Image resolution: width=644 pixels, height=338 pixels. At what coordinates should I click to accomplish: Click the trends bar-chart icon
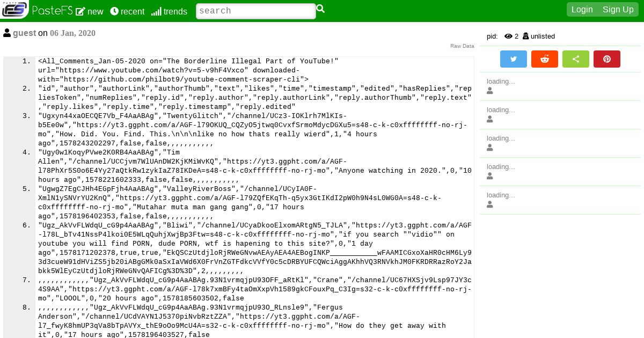point(156,11)
